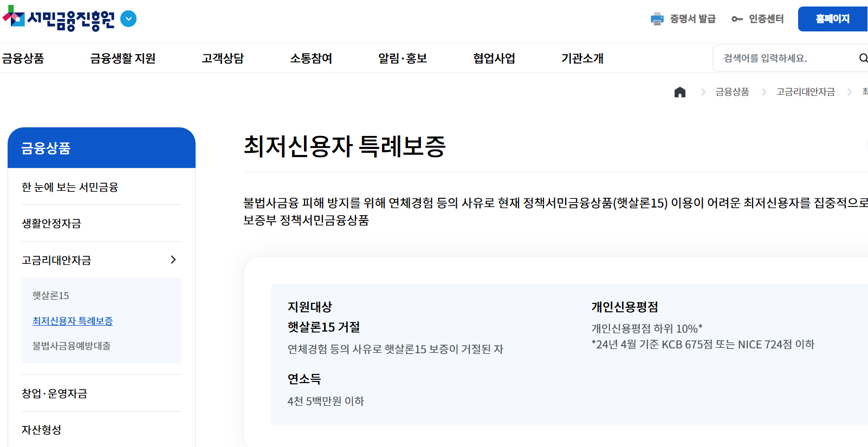Open the 소통참여 menu

tap(311, 58)
